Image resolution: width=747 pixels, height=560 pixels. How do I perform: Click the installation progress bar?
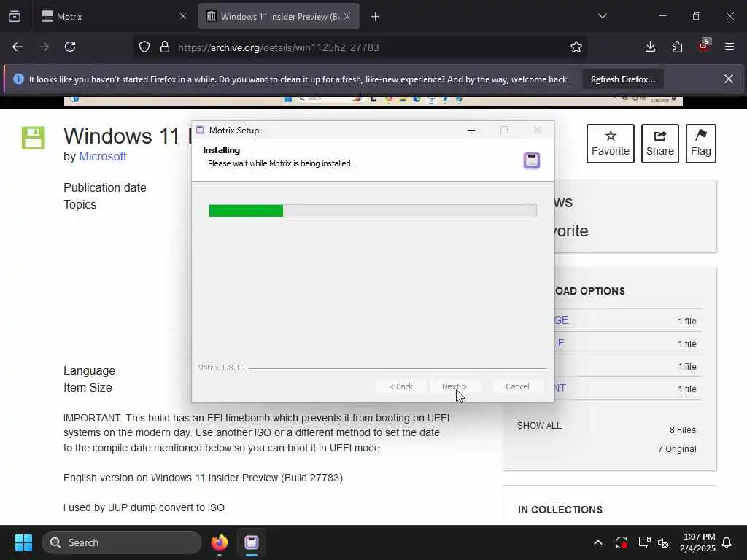pyautogui.click(x=373, y=211)
